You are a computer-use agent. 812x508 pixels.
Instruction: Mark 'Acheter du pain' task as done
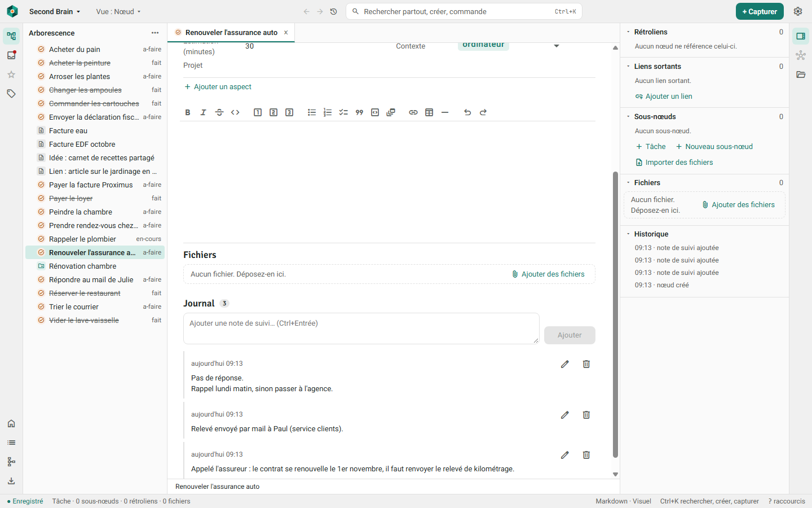(41, 49)
